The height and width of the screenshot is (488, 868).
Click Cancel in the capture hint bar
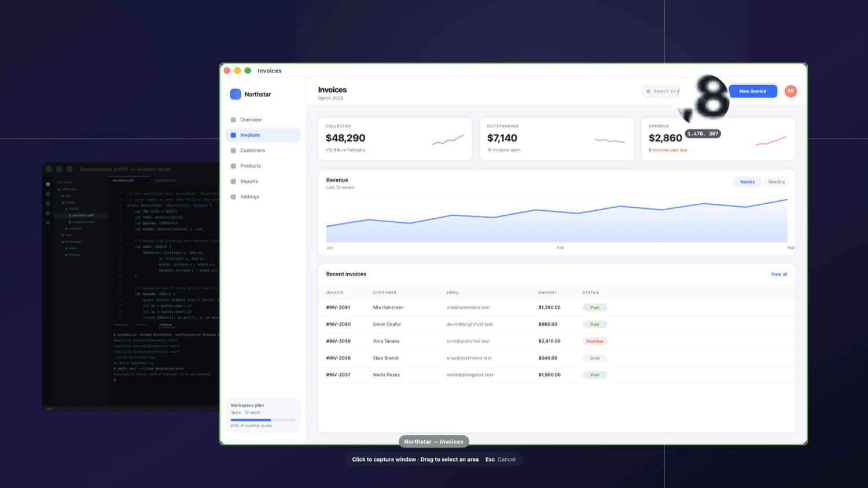click(506, 460)
